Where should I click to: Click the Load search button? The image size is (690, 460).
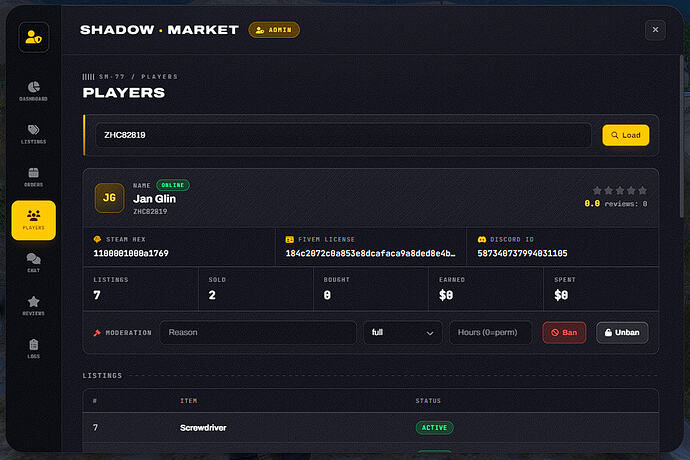(x=625, y=135)
